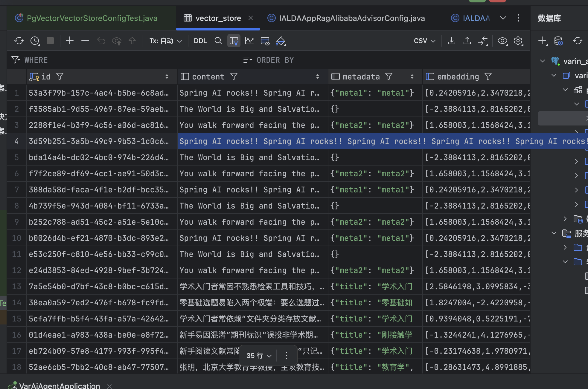This screenshot has height=389, width=588.
Task: Open the chart view icon
Action: click(249, 41)
